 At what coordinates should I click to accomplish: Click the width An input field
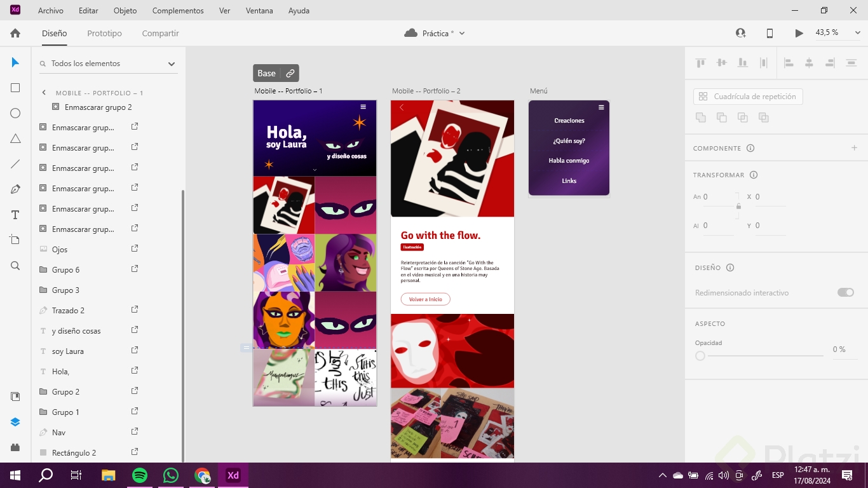pos(718,197)
